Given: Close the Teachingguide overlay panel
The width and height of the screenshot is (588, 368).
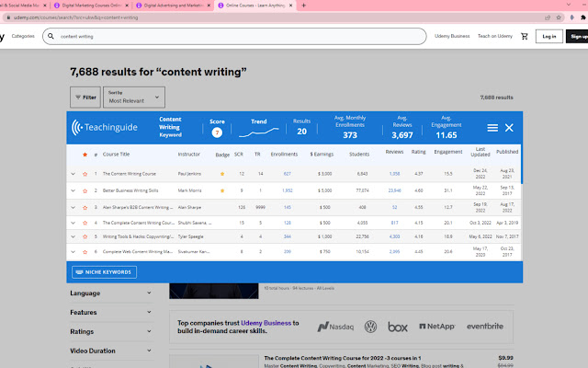Looking at the screenshot, I should coord(509,128).
